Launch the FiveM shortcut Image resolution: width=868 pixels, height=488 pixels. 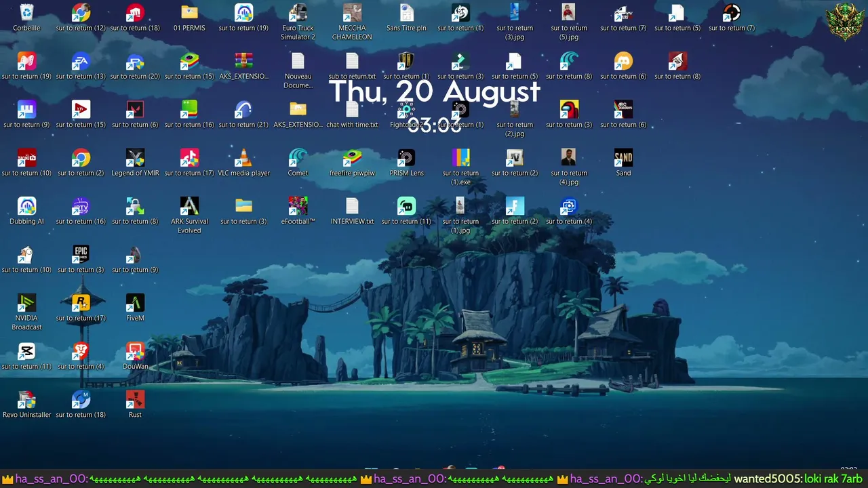[x=135, y=308]
